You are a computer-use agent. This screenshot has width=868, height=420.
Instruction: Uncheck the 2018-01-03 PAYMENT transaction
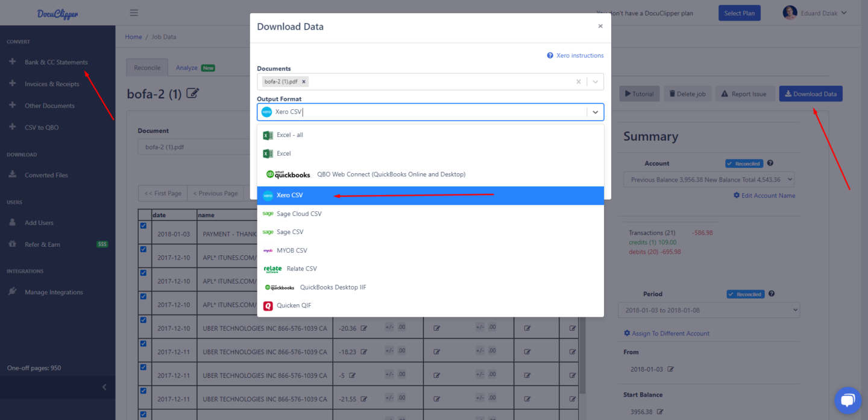click(x=143, y=226)
